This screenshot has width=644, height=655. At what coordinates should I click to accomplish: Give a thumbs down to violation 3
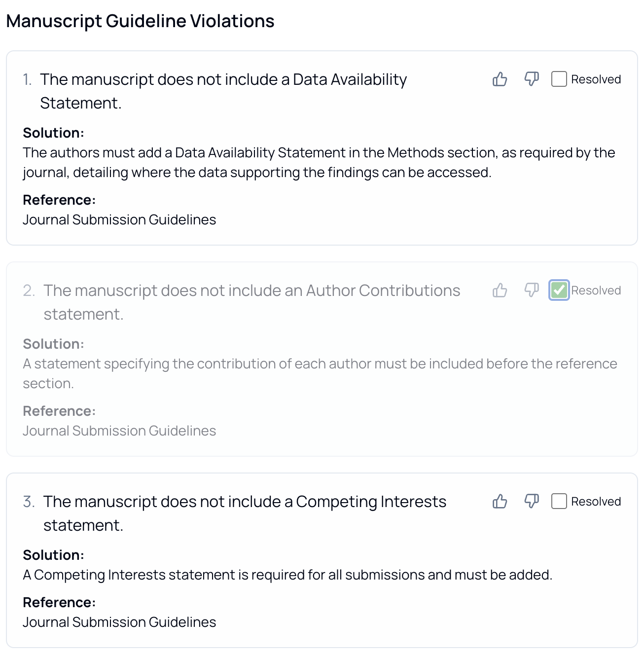click(531, 501)
